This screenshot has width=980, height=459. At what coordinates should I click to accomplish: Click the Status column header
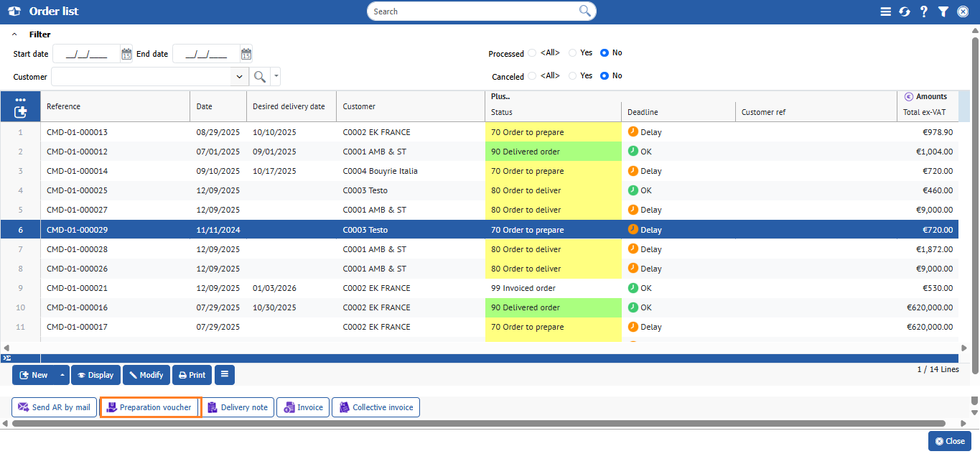click(x=502, y=112)
